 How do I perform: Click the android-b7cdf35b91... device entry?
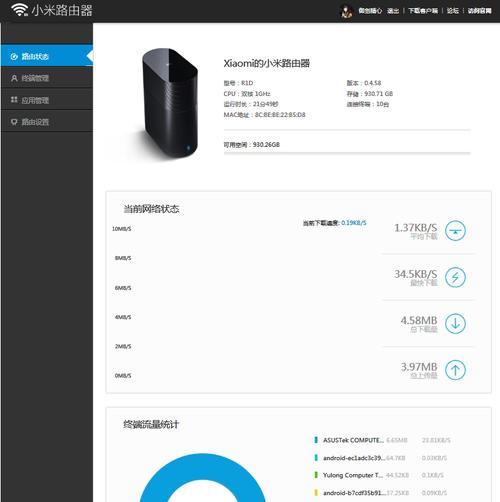(354, 492)
